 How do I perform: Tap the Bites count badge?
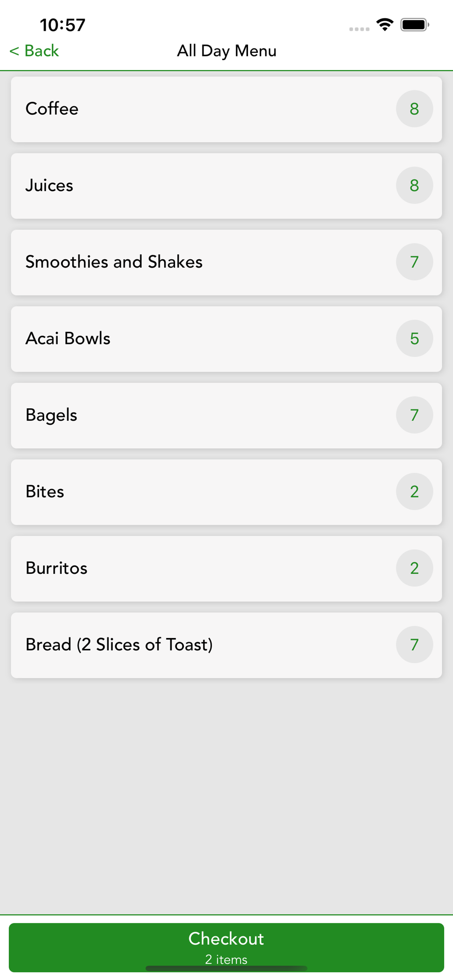(x=414, y=491)
